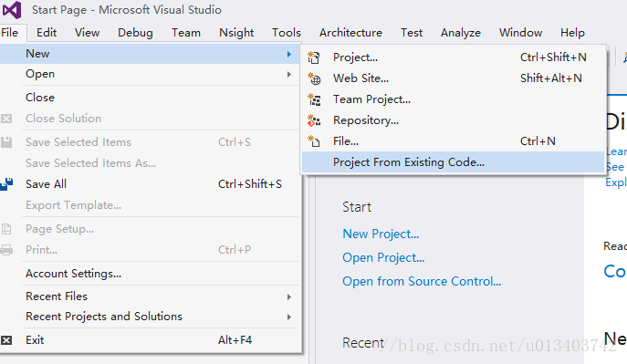
Task: Click the Exit icon in File menu
Action: pos(6,340)
